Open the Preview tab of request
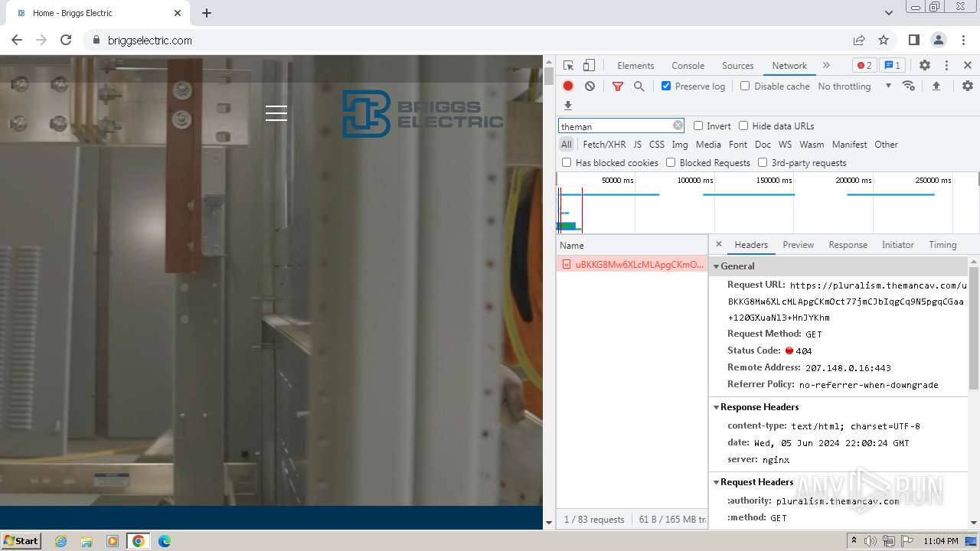980x551 pixels. pyautogui.click(x=798, y=245)
